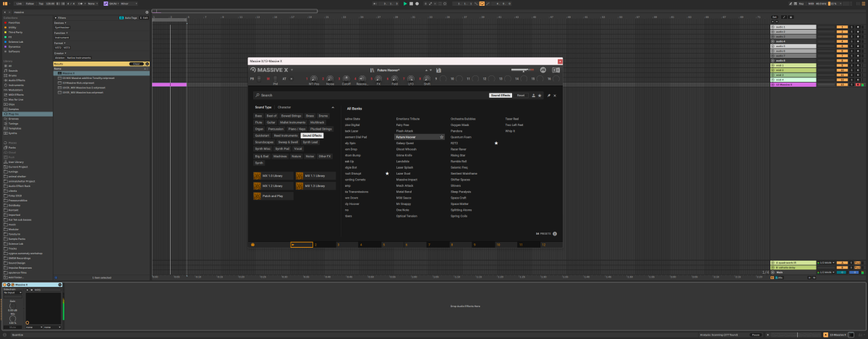Show user presets with person icon

pyautogui.click(x=533, y=95)
